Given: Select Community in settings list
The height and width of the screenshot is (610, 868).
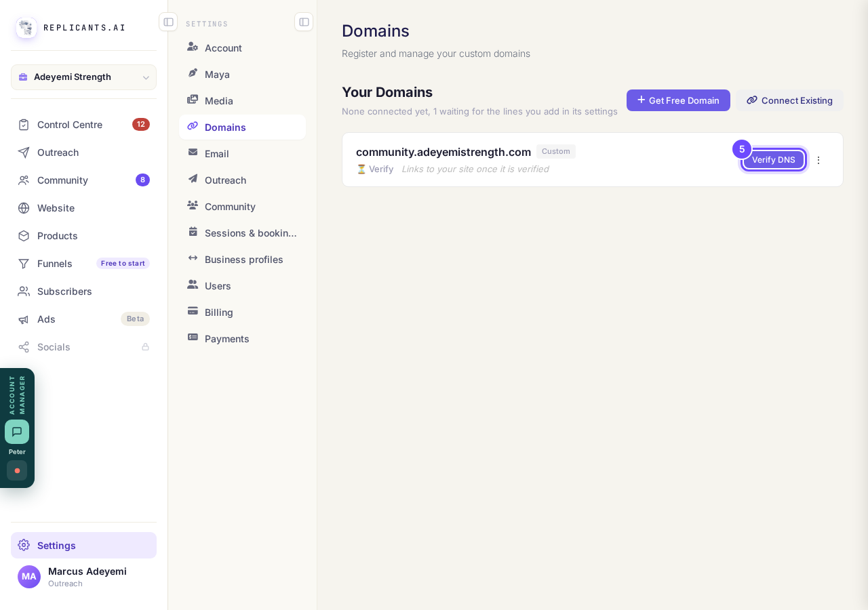Looking at the screenshot, I should [242, 206].
